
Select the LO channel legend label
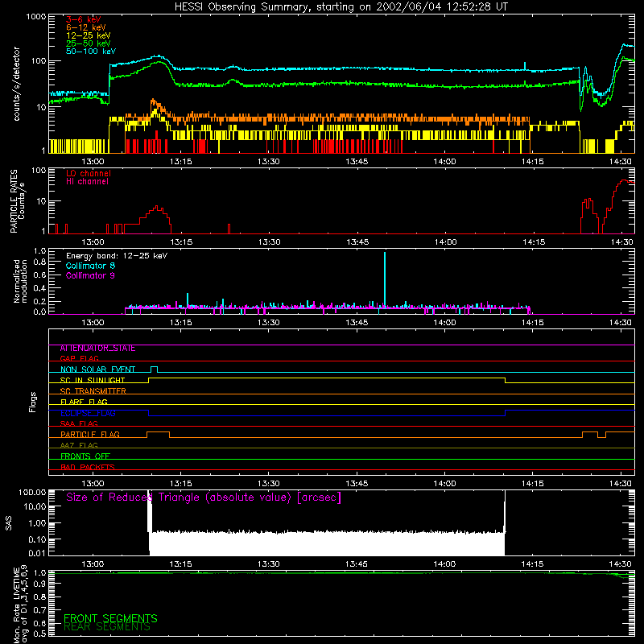89,173
